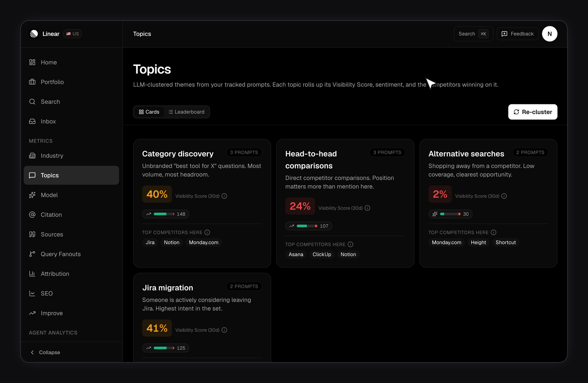Click the Topics breadcrumb in header
This screenshot has width=588, height=383.
click(142, 34)
